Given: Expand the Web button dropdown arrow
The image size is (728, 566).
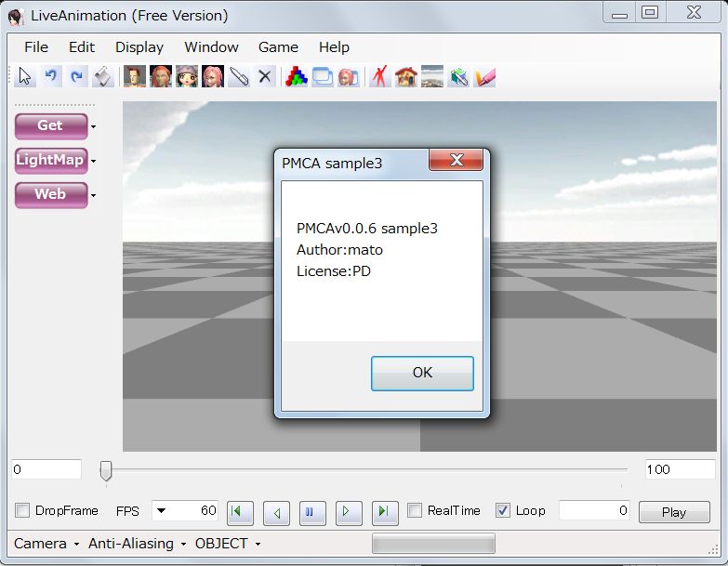Looking at the screenshot, I should (x=93, y=195).
